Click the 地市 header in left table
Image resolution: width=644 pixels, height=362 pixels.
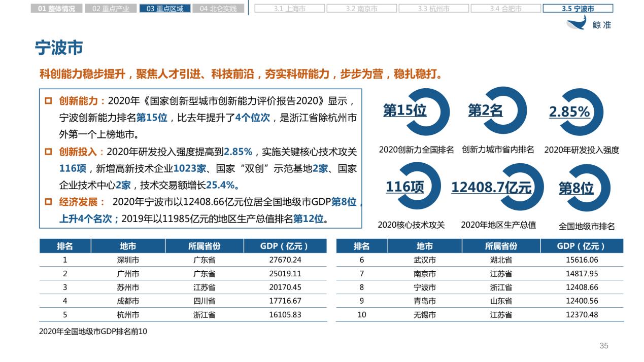click(x=128, y=246)
